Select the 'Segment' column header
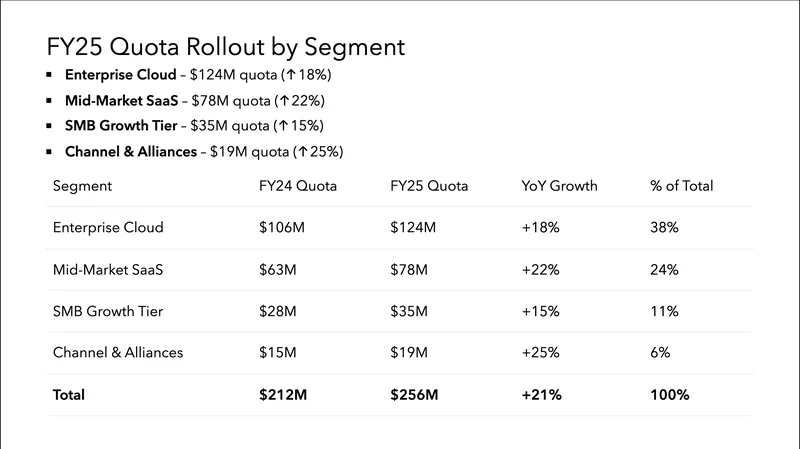This screenshot has height=449, width=800. click(82, 186)
